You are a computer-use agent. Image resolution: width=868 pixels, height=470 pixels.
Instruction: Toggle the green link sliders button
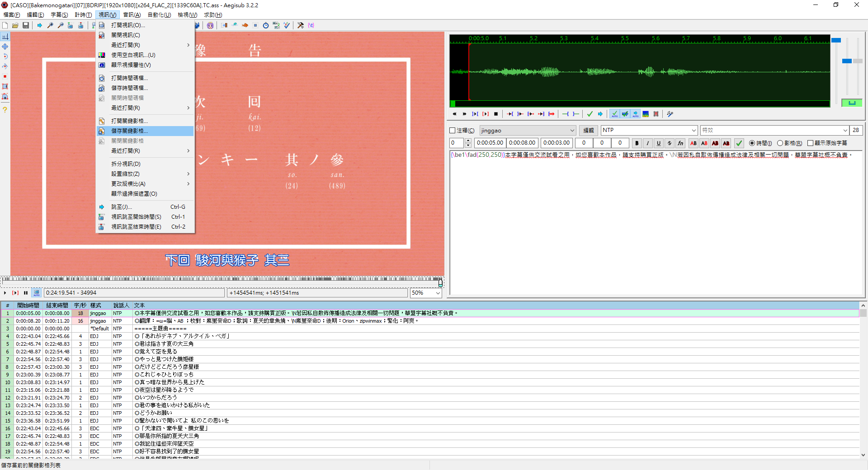coord(852,103)
